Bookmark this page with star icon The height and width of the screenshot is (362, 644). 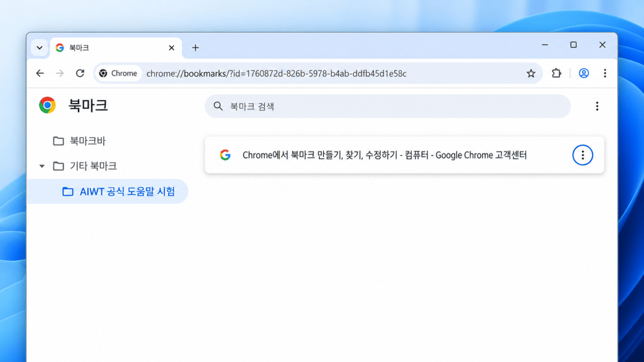click(x=531, y=73)
